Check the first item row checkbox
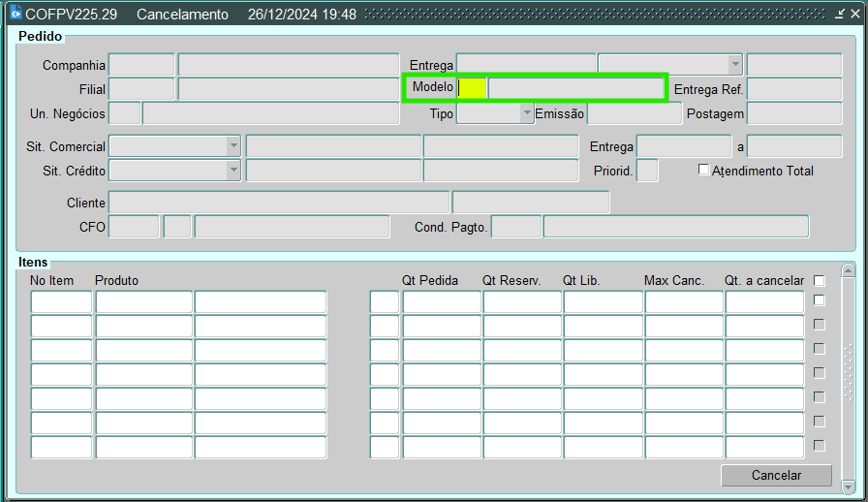The width and height of the screenshot is (868, 502). click(820, 300)
